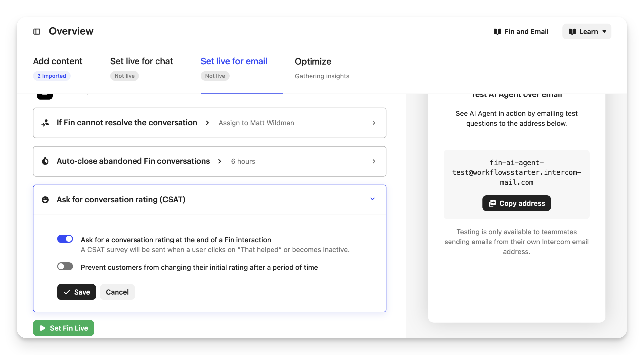
Task: Click the Set Fin Live button
Action: pyautogui.click(x=63, y=328)
